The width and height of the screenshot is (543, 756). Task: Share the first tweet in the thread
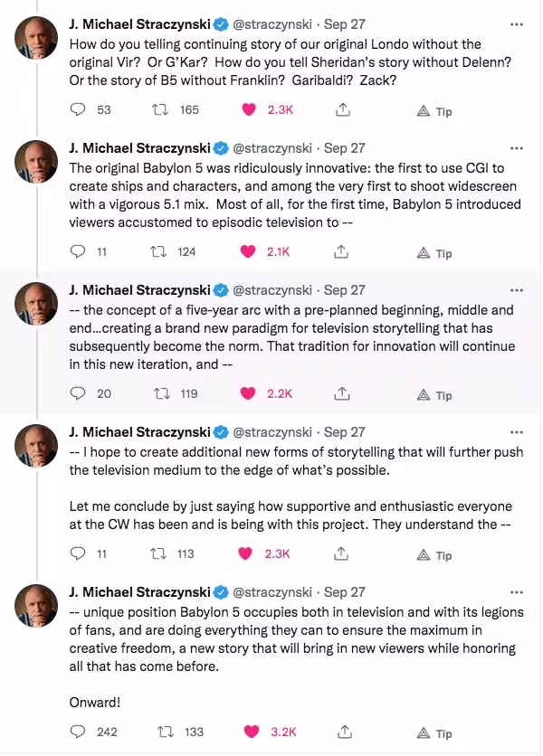point(341,110)
